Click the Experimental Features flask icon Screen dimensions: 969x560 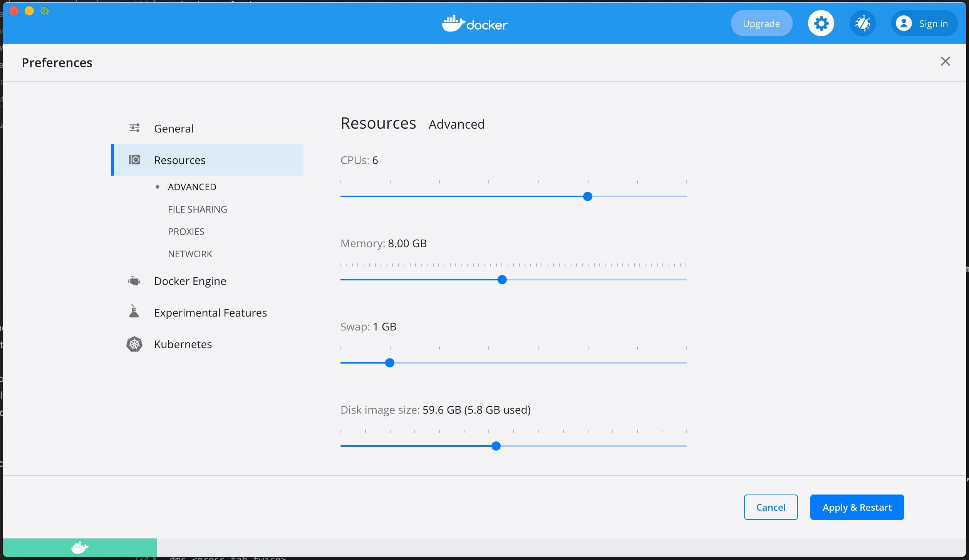pos(134,311)
